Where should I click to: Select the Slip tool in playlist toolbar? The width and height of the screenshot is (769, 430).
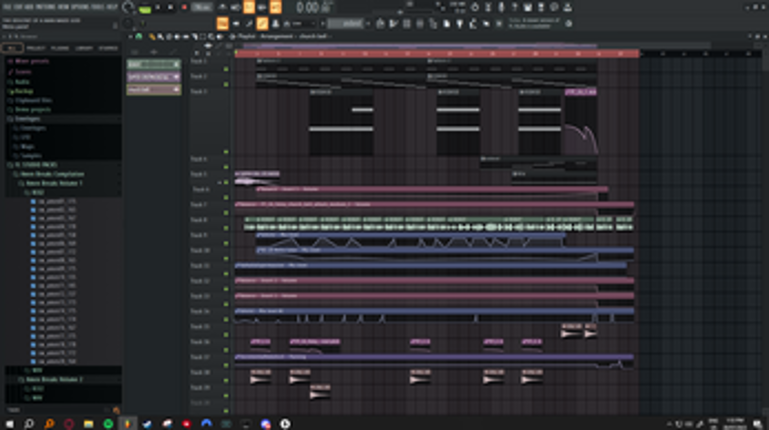click(185, 37)
